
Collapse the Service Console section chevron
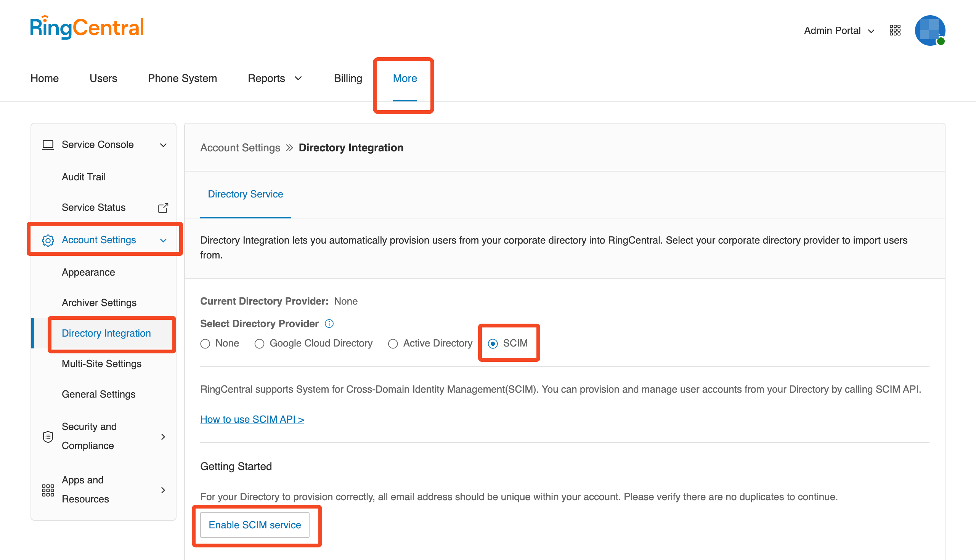(x=163, y=145)
